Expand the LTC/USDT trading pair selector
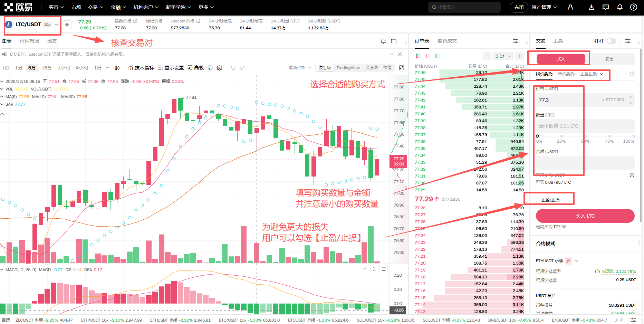The width and height of the screenshot is (644, 324). click(x=57, y=25)
